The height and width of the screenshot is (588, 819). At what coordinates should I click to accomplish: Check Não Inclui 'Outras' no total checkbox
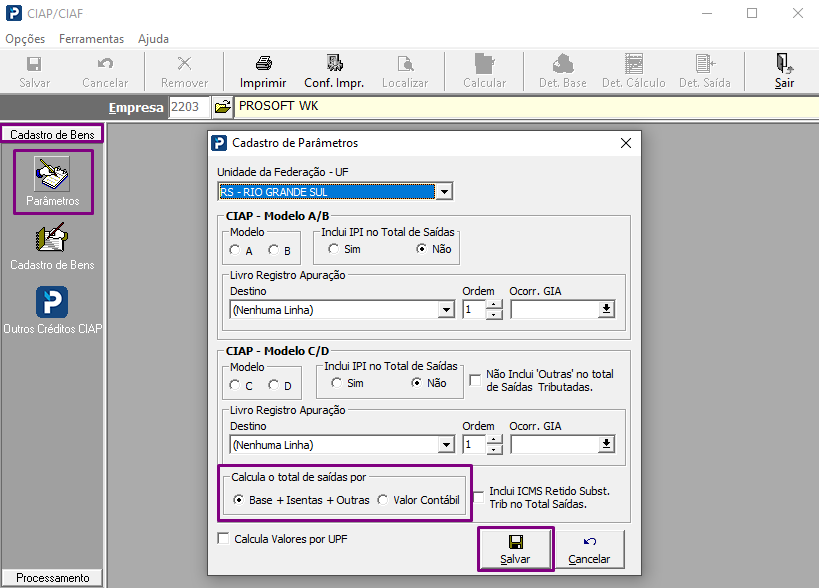[475, 380]
